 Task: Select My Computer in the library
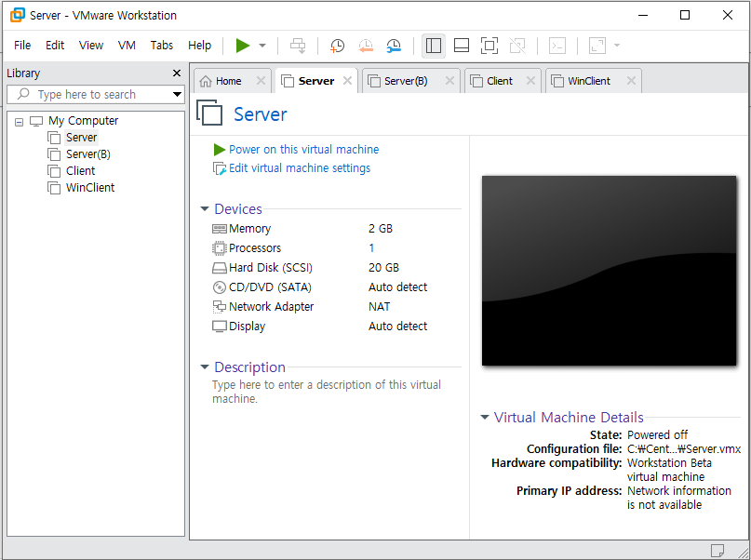(x=83, y=121)
